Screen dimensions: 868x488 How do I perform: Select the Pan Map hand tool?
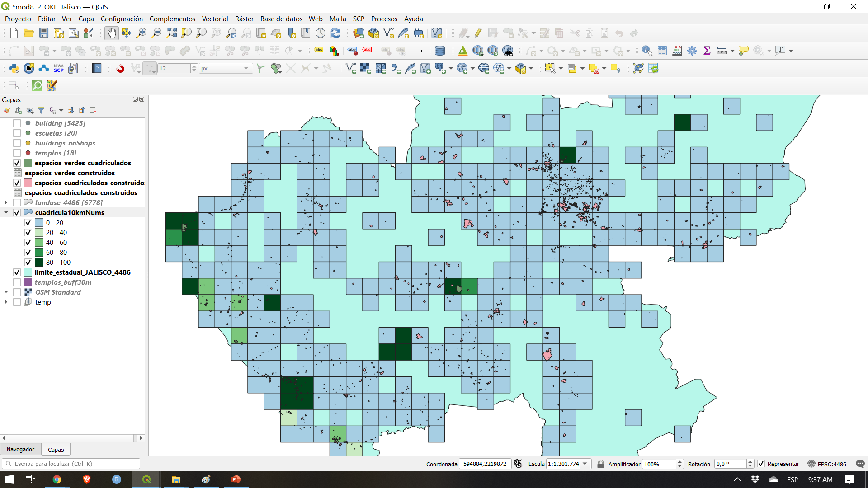click(111, 33)
